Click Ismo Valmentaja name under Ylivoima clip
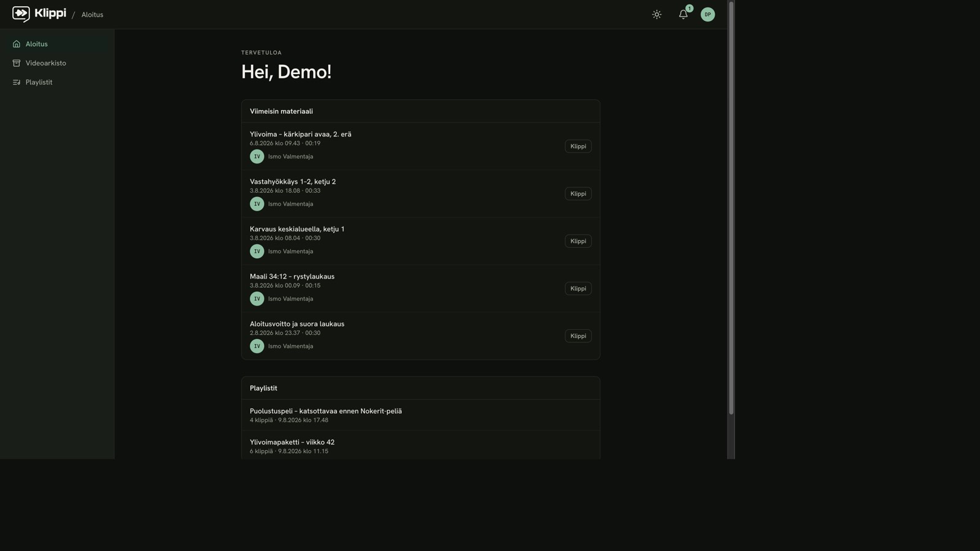The height and width of the screenshot is (551, 980). click(290, 157)
